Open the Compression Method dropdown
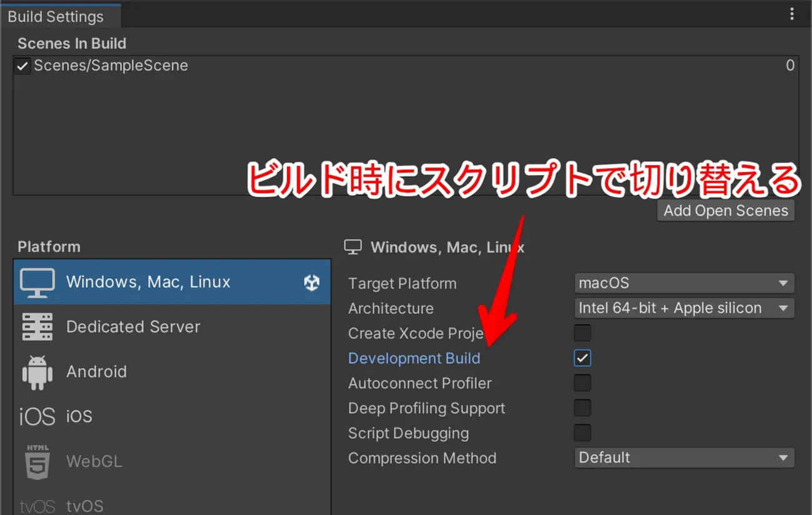Screen dimensions: 812x515 click(x=684, y=457)
